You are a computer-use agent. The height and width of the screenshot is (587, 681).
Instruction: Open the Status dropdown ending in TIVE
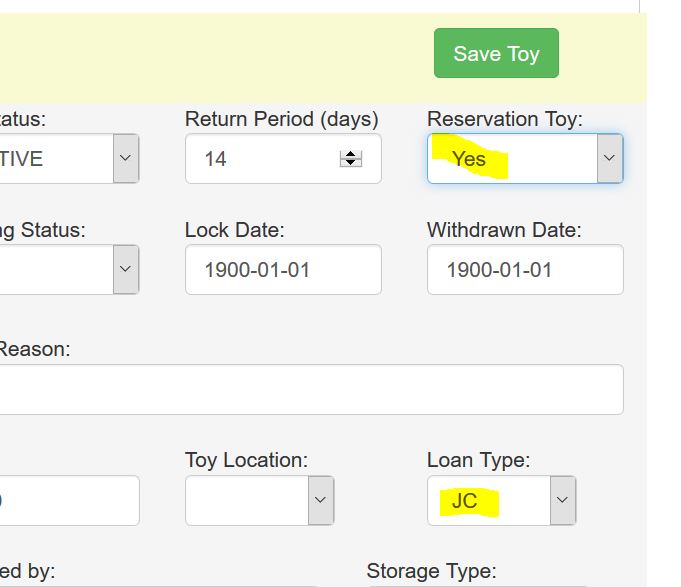tap(68, 159)
